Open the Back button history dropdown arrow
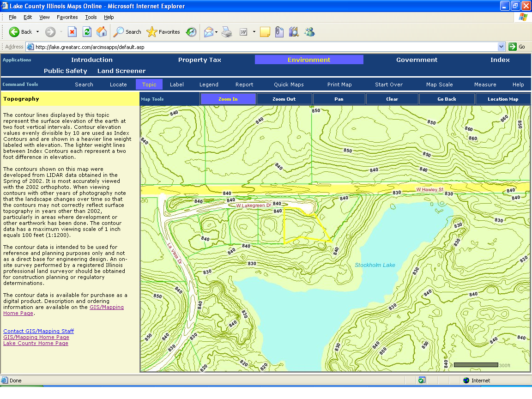Viewport: 532px width, 399px height. pos(37,32)
